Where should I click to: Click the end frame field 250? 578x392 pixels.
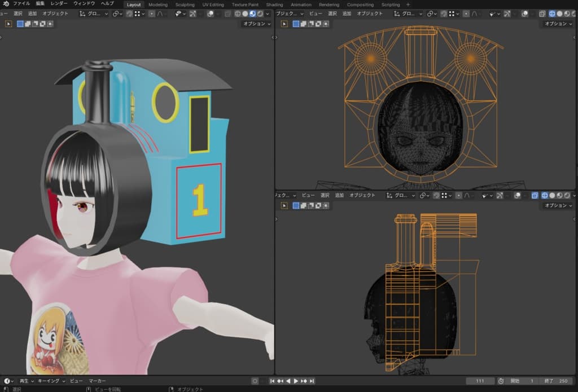tap(557, 381)
